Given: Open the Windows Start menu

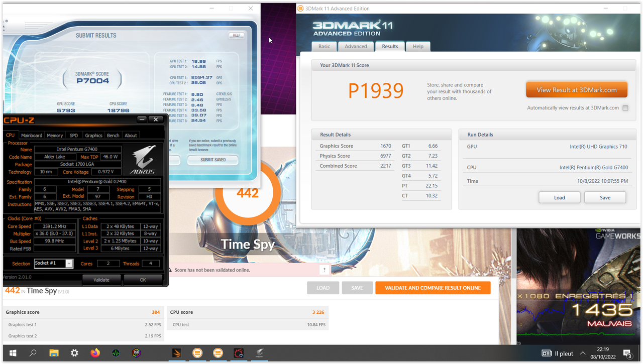Looking at the screenshot, I should 12,353.
